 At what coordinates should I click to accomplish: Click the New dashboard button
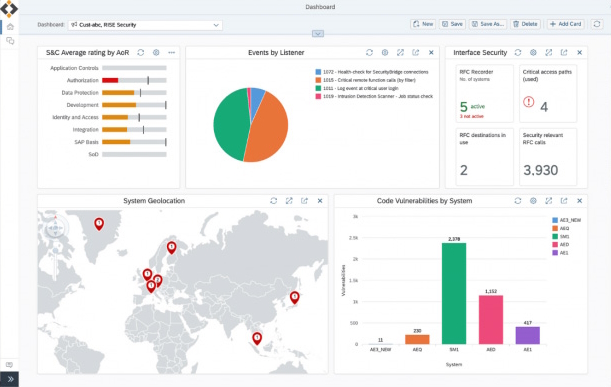pyautogui.click(x=423, y=24)
